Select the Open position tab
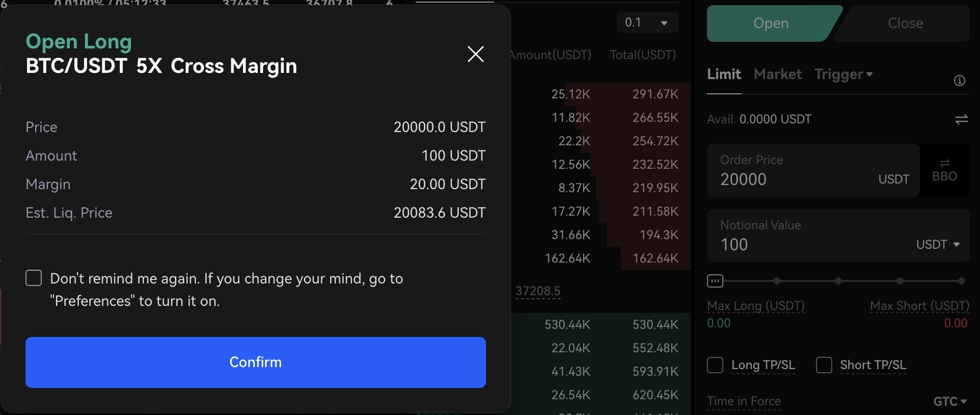 coord(771,23)
